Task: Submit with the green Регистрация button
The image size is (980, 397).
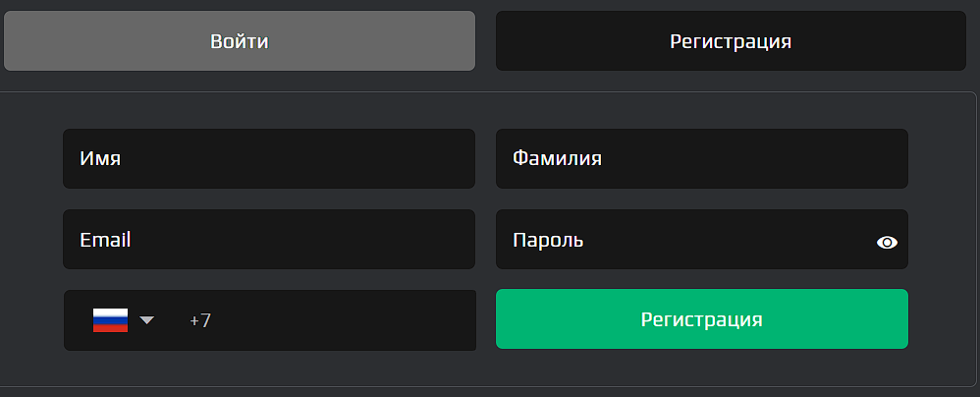Action: (x=702, y=318)
